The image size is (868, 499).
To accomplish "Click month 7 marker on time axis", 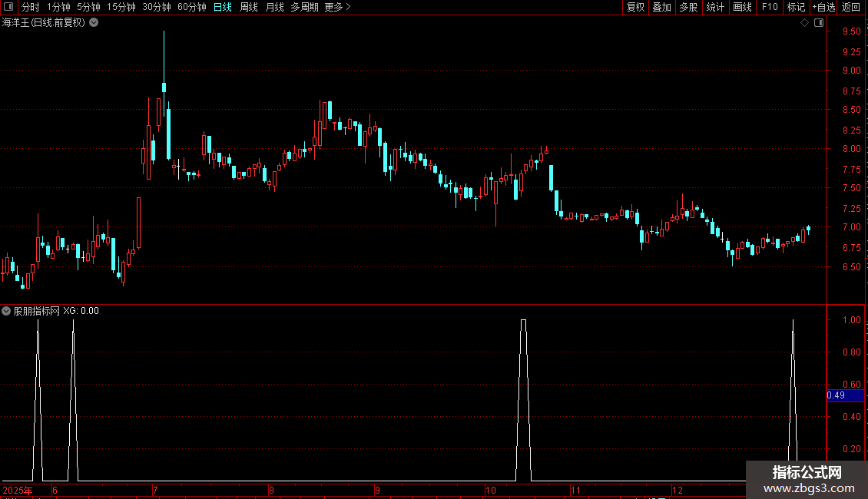I will (156, 490).
